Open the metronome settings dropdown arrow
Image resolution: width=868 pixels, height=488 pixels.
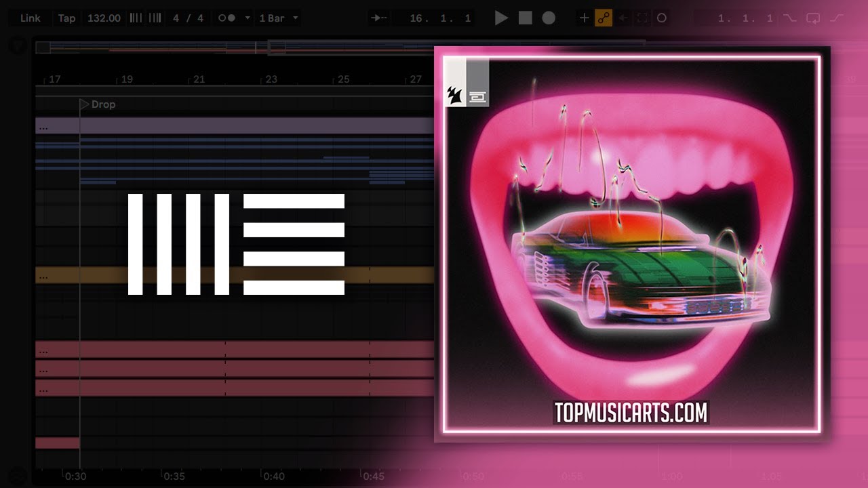(247, 18)
